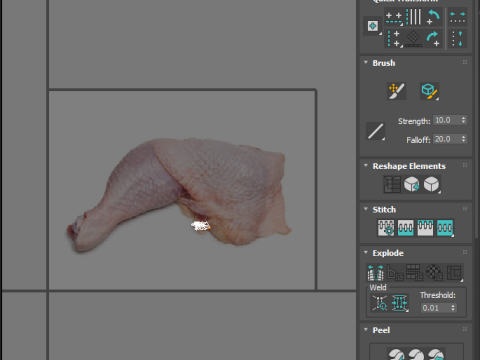The width and height of the screenshot is (480, 360).
Task: Click the brush Strength value field
Action: [447, 120]
